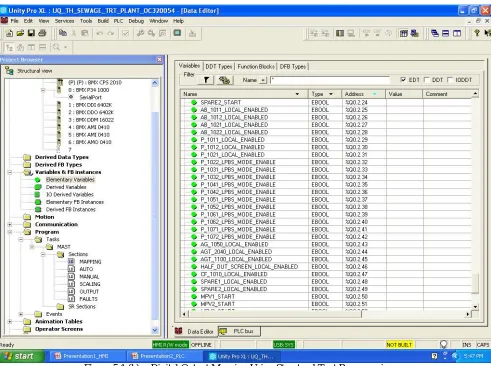Click the Open project folder icon
The height and width of the screenshot is (366, 491).
click(x=20, y=33)
